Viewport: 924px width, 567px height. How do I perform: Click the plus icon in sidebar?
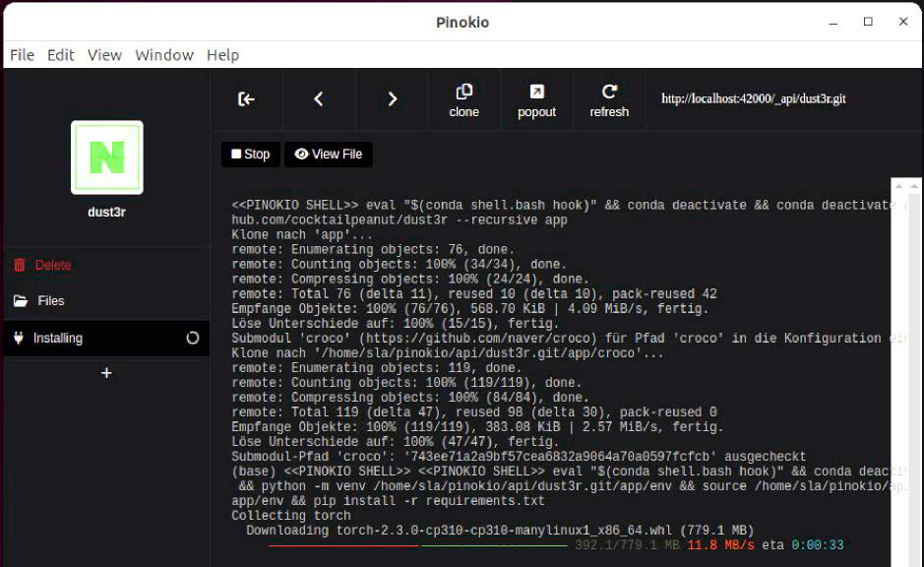click(106, 372)
